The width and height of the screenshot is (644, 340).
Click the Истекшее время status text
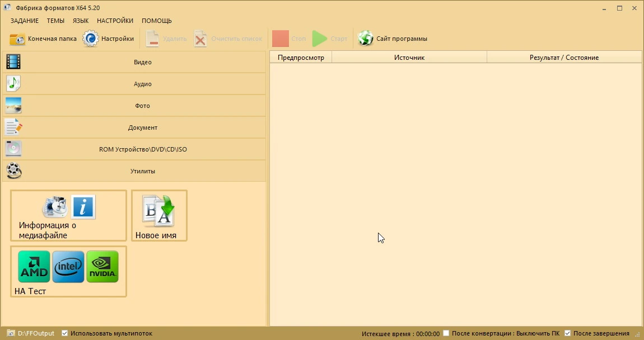click(x=400, y=333)
